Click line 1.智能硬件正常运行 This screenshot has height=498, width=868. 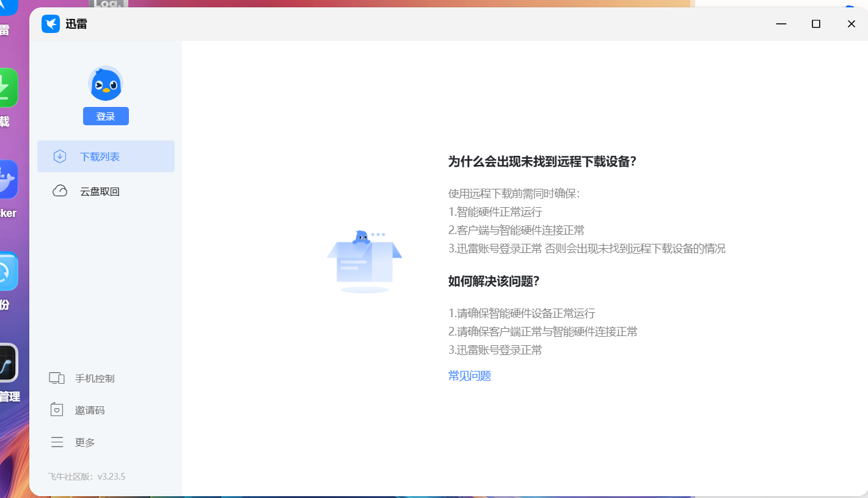point(495,212)
